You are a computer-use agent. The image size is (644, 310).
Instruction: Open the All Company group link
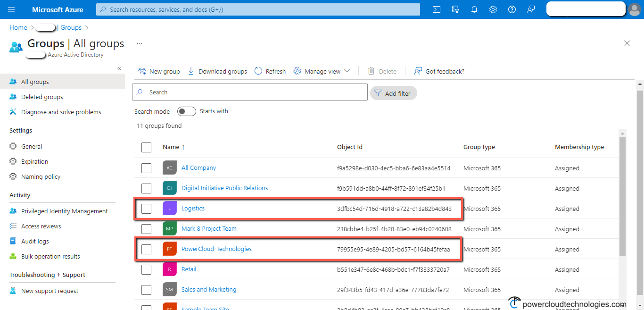point(198,168)
